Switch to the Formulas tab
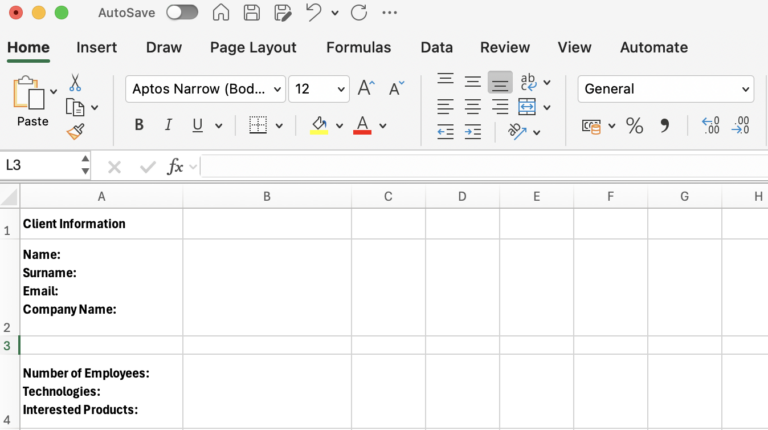Viewport: 768px width, 430px height. (359, 48)
